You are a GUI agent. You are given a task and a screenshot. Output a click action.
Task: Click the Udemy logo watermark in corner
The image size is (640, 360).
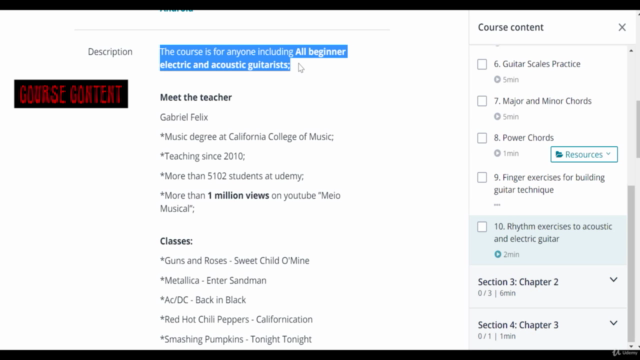(x=625, y=353)
